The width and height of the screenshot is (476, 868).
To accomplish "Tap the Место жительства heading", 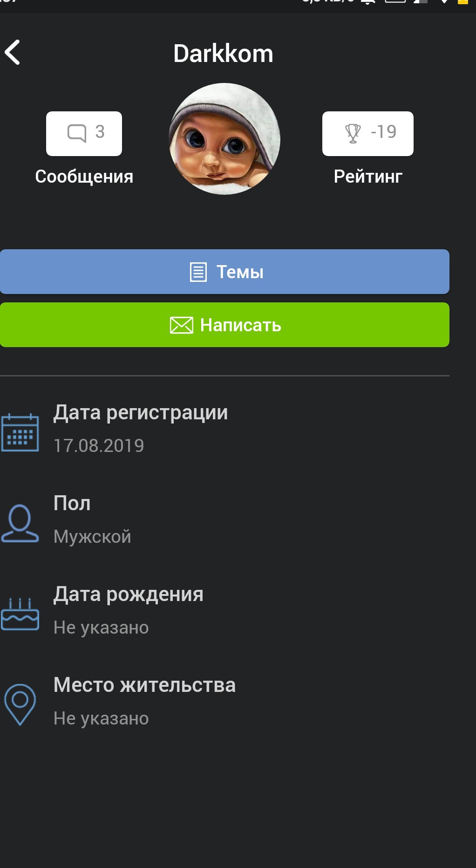I will point(144,685).
